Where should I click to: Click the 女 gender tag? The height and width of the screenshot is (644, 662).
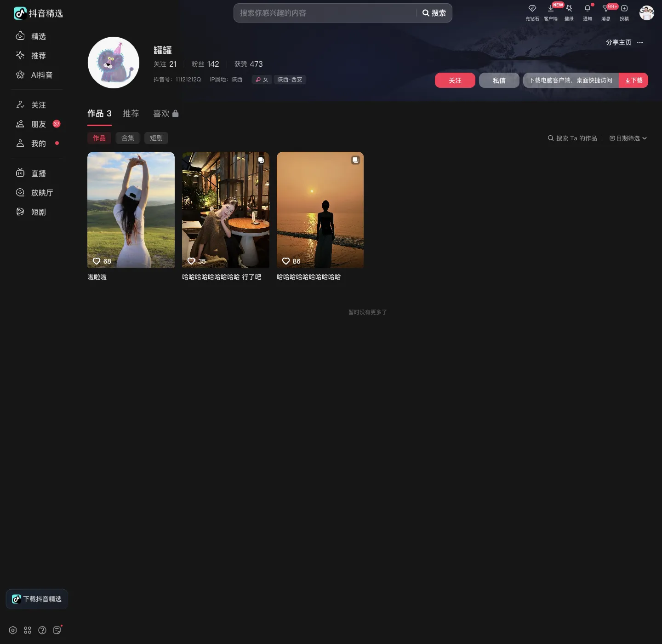coord(262,80)
